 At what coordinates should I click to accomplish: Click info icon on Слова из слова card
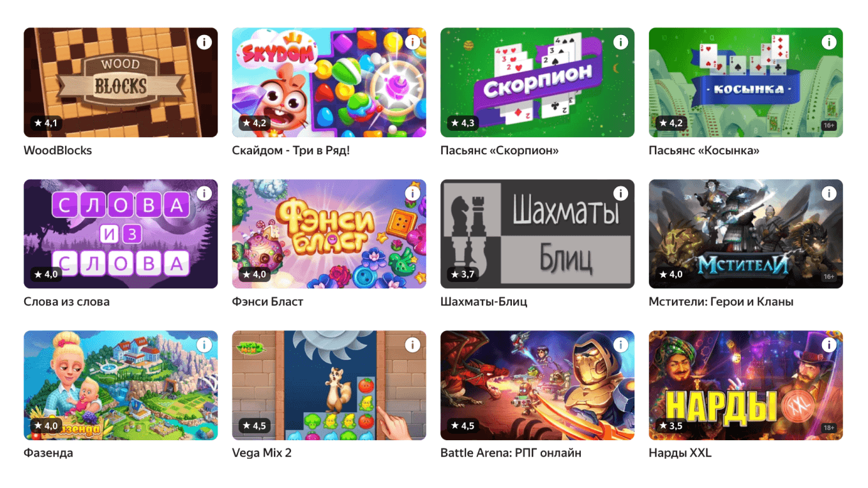pyautogui.click(x=204, y=193)
